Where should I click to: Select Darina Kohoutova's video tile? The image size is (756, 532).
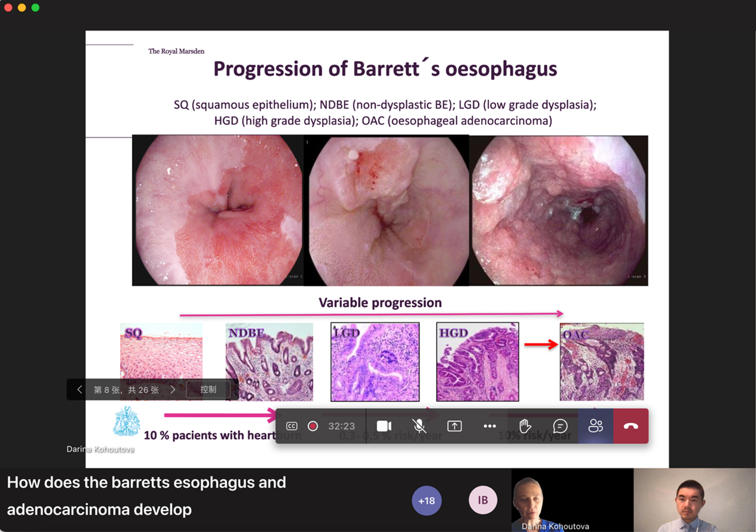point(572,500)
